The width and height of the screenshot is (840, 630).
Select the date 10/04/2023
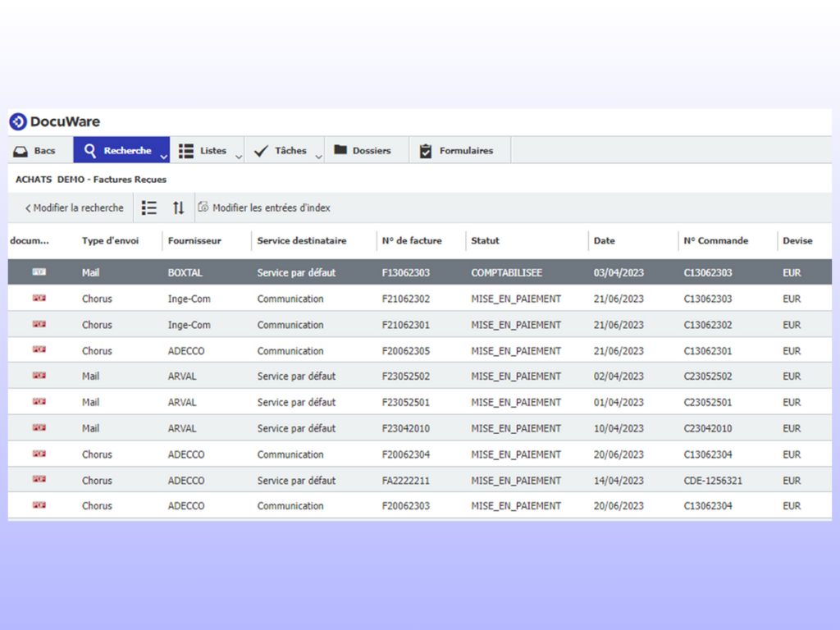[x=619, y=428]
